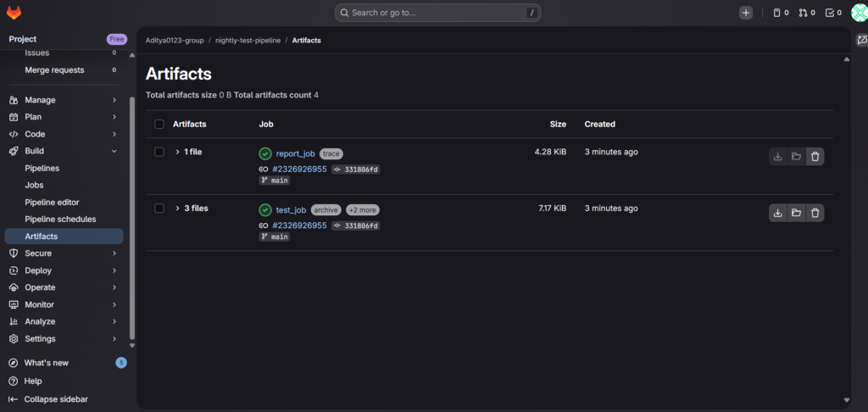Click the user avatar icon
The height and width of the screenshot is (412, 868).
tap(858, 13)
